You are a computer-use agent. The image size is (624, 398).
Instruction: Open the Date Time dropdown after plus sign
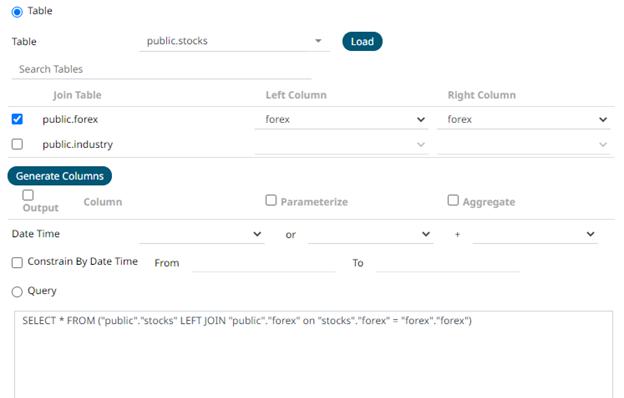click(x=535, y=234)
